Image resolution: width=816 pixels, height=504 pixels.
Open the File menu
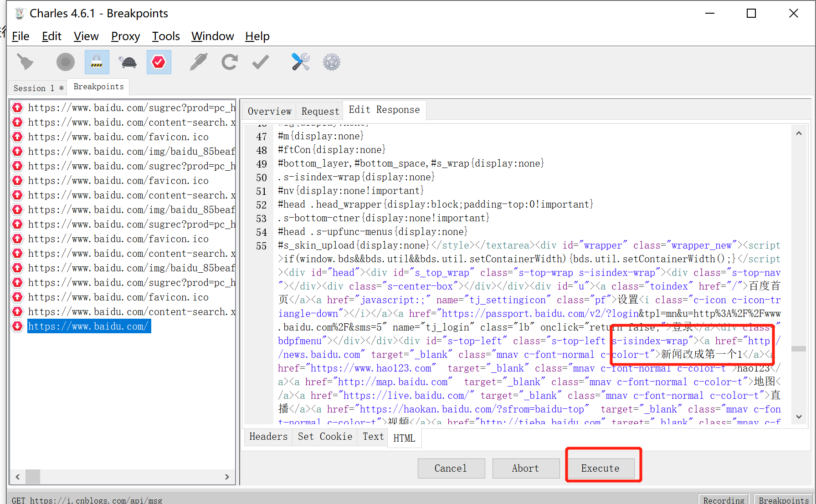pyautogui.click(x=21, y=36)
